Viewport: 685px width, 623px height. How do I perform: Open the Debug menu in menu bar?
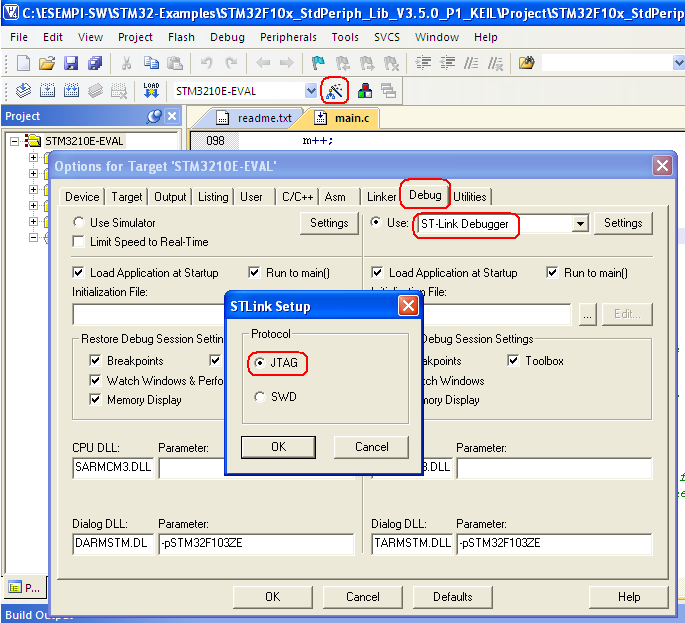pyautogui.click(x=227, y=37)
